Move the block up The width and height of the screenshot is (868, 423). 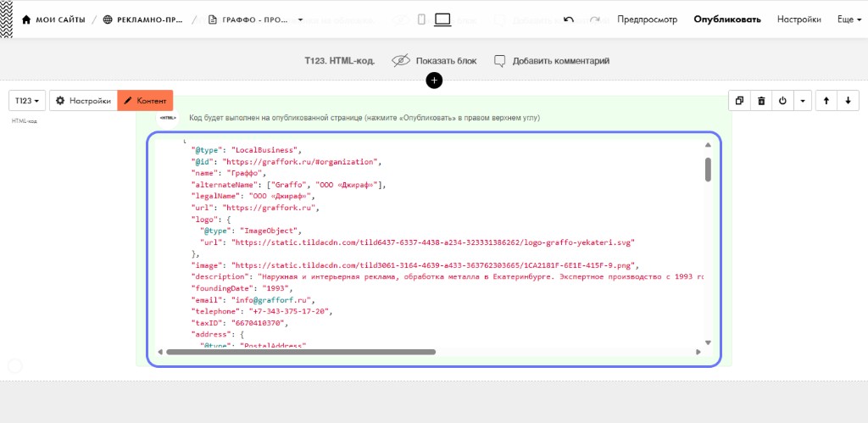coord(826,101)
